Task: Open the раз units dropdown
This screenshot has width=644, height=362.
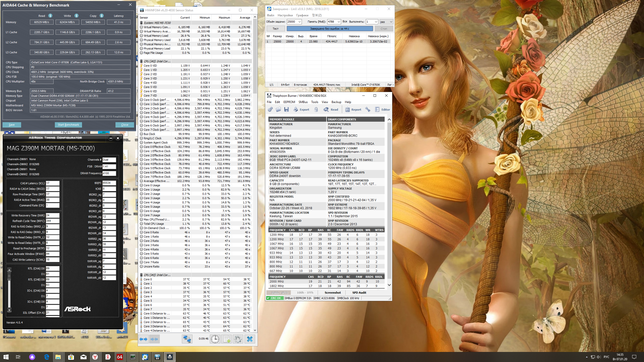Action: [x=391, y=22]
